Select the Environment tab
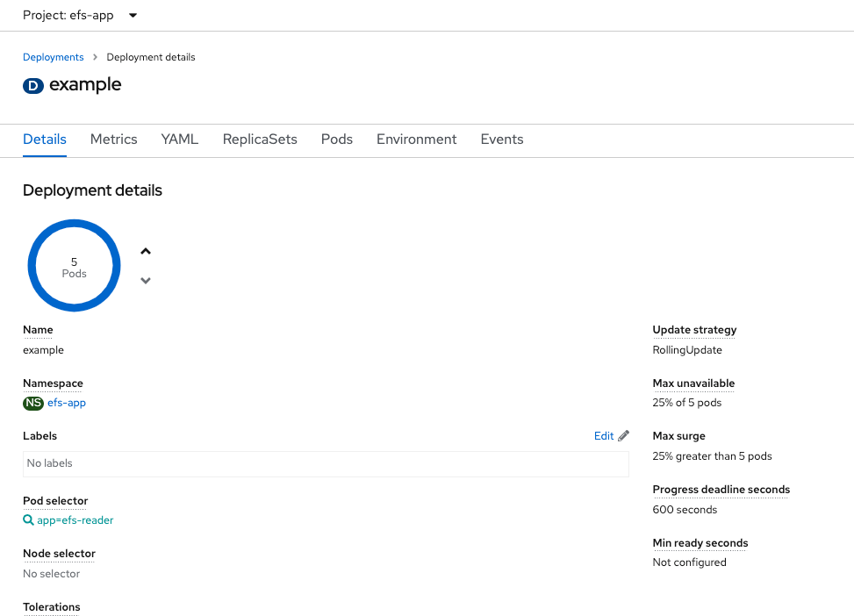The image size is (854, 616). (416, 140)
